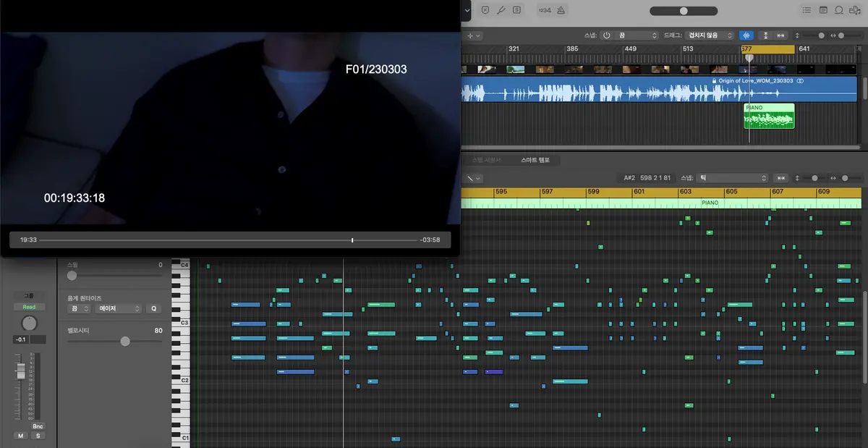Image resolution: width=868 pixels, height=448 pixels.
Task: Solo the channel strip with S button
Action: click(x=38, y=436)
